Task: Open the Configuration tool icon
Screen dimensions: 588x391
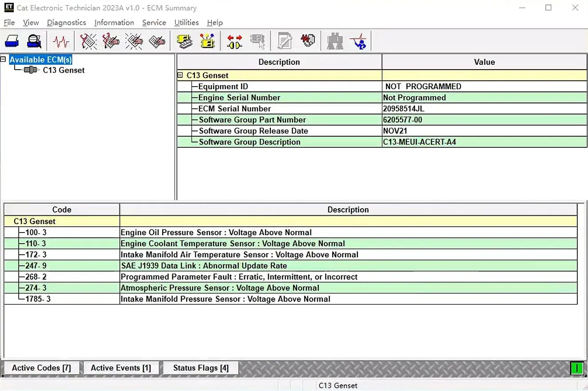Action: tap(207, 41)
